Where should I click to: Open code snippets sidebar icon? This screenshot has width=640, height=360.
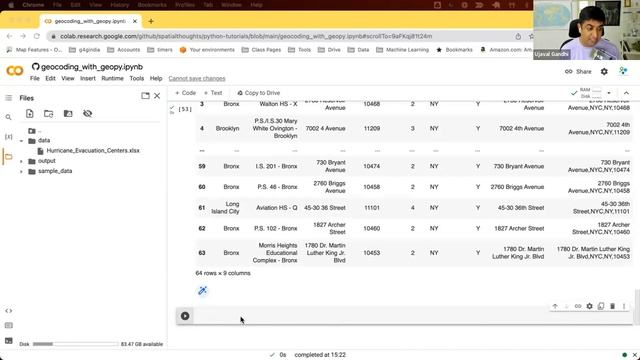click(9, 311)
